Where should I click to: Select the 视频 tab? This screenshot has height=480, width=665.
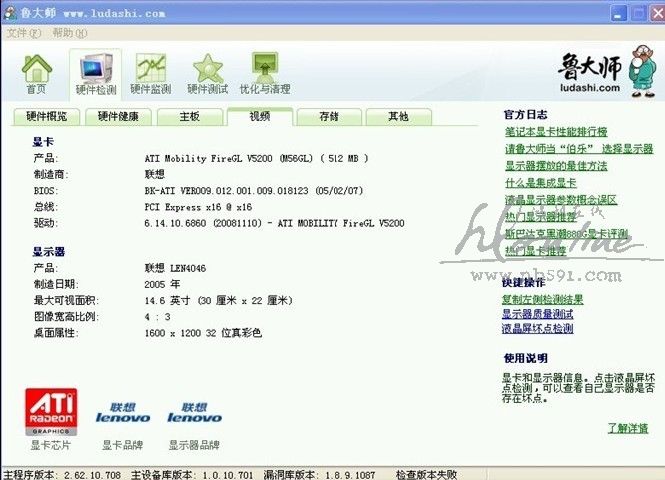pyautogui.click(x=260, y=117)
